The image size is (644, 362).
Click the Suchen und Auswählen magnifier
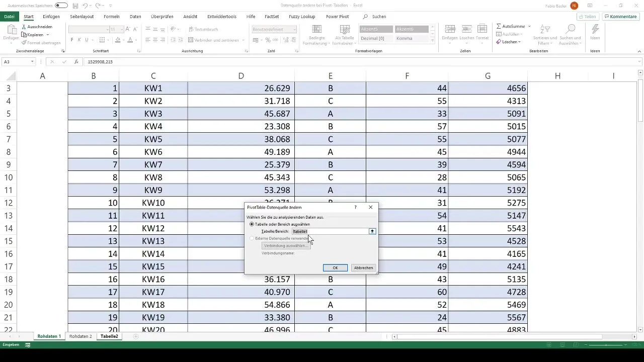click(571, 29)
